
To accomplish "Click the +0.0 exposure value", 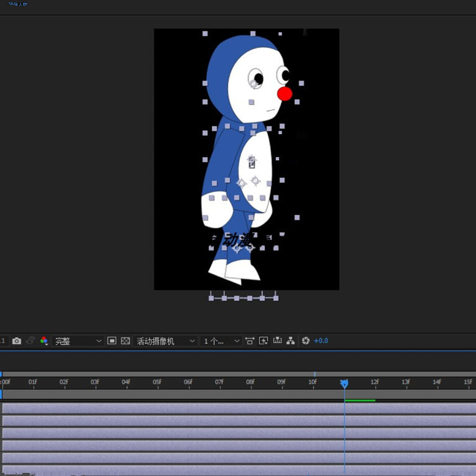I will [321, 341].
